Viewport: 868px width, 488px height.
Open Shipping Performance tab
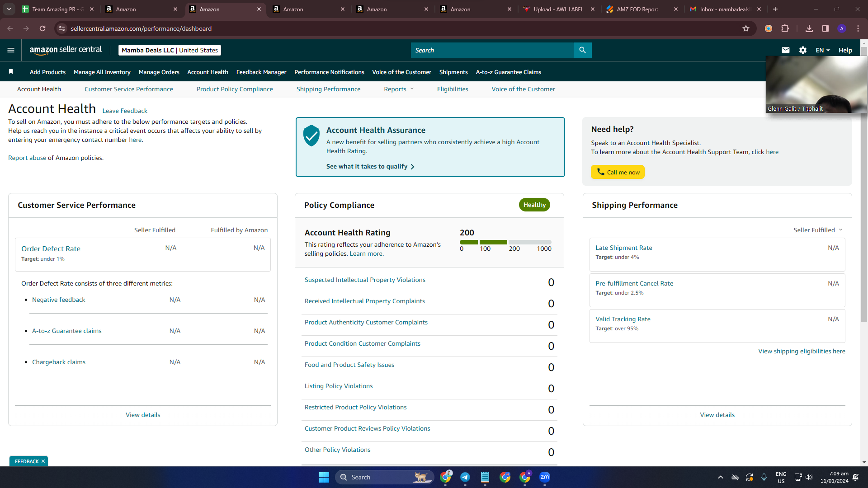pos(329,89)
